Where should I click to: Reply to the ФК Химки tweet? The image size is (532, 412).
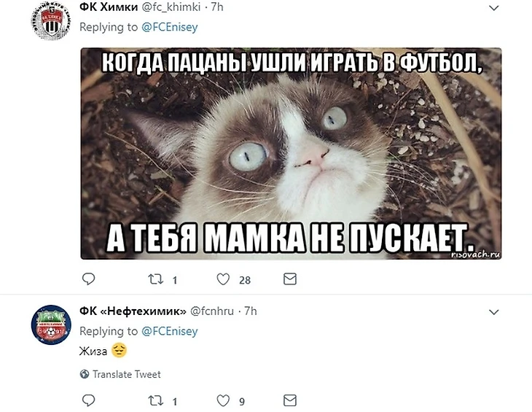(89, 279)
